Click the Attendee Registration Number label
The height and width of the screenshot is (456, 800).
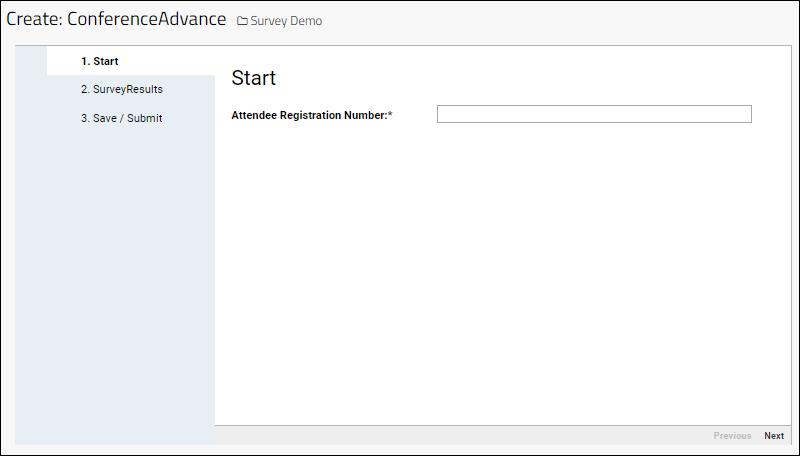(x=308, y=116)
